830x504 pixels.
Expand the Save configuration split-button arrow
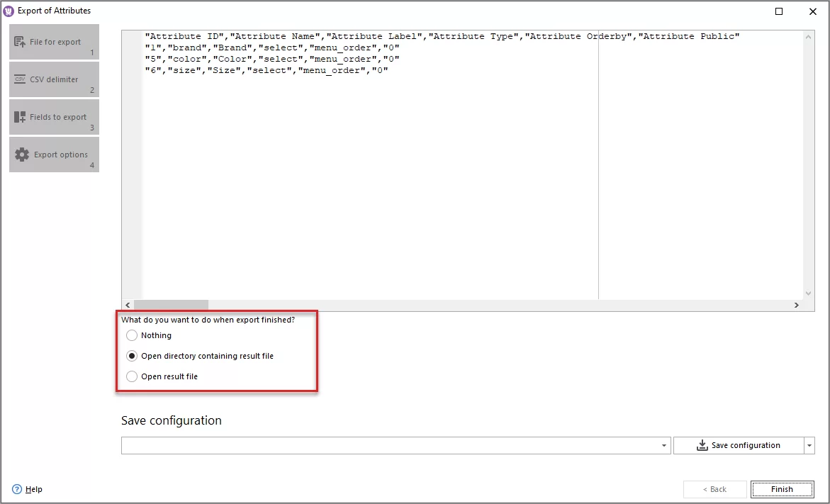tap(807, 445)
